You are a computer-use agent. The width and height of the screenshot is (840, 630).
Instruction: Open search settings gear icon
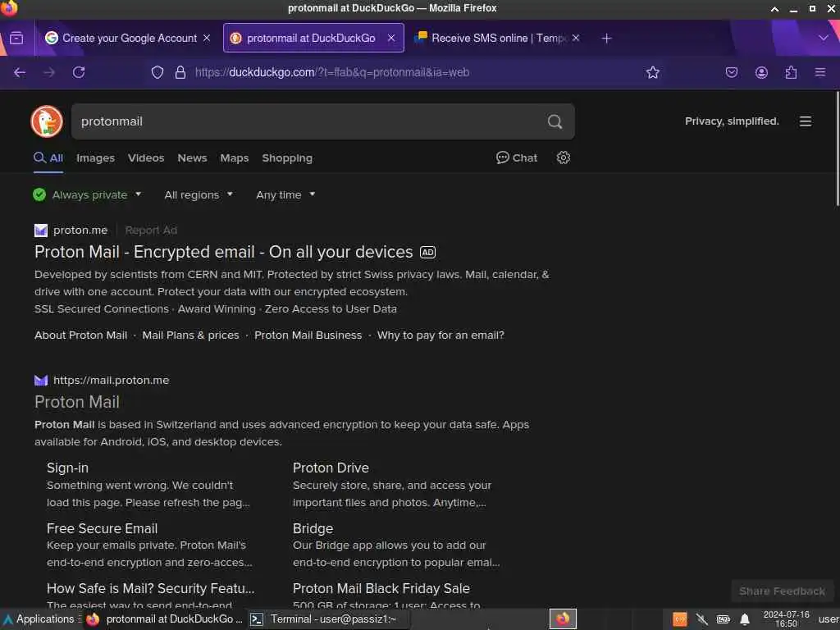click(563, 157)
